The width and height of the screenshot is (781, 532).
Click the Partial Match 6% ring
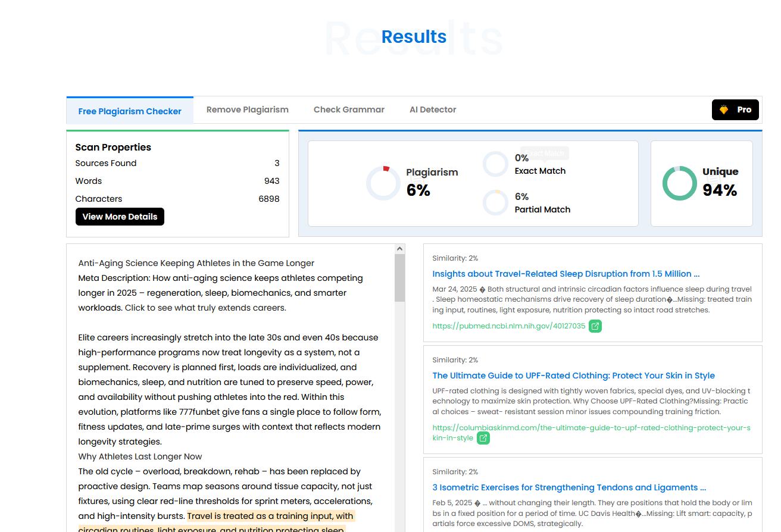pos(495,202)
